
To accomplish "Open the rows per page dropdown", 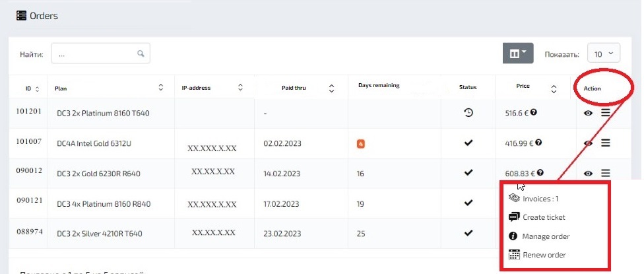I will click(604, 53).
